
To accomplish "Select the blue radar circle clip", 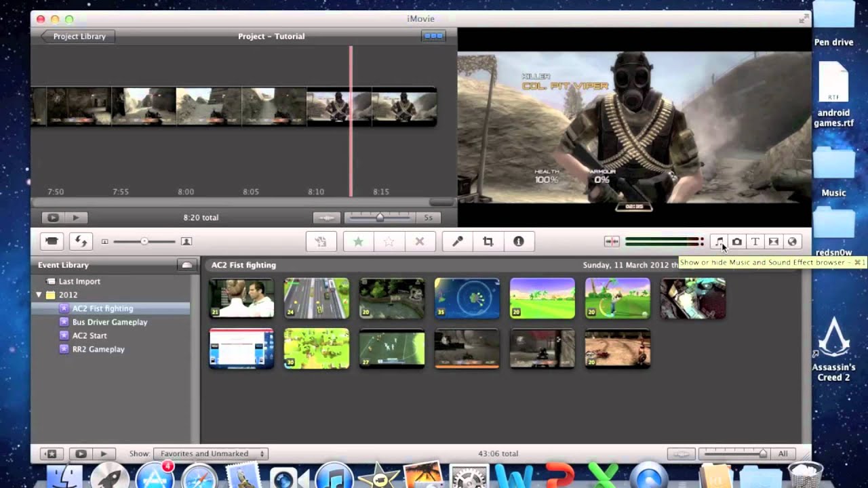I will (x=467, y=298).
